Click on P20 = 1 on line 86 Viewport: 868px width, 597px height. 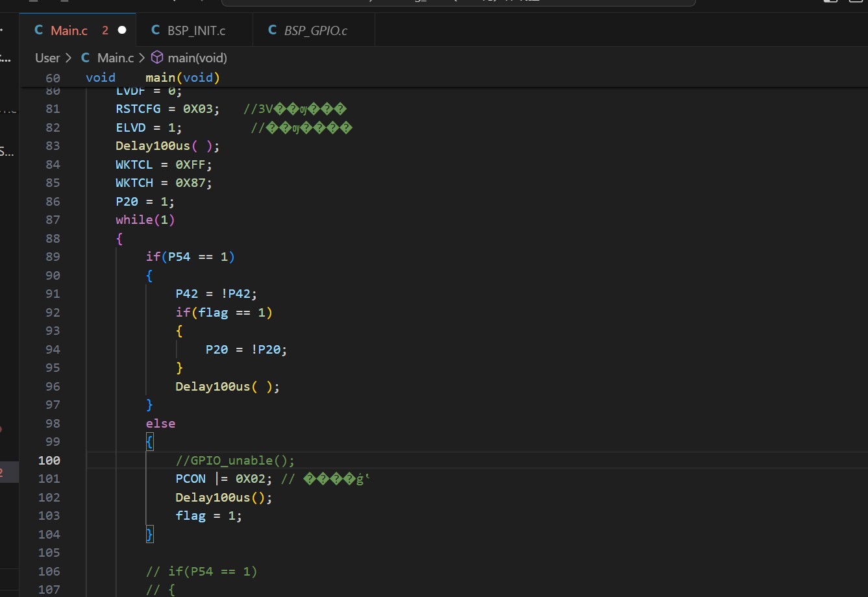tap(145, 201)
